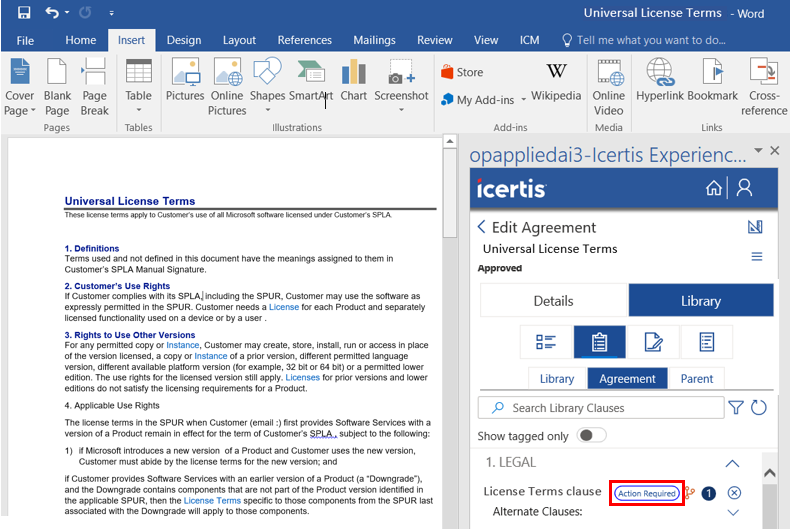Remove License Terms clause with the X icon
This screenshot has width=790, height=529.
(x=734, y=492)
